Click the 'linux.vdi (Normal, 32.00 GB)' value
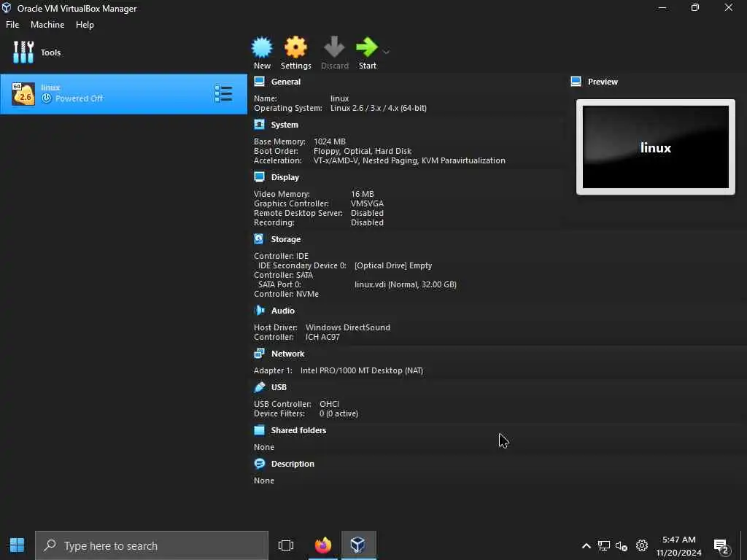This screenshot has height=560, width=747. (406, 284)
